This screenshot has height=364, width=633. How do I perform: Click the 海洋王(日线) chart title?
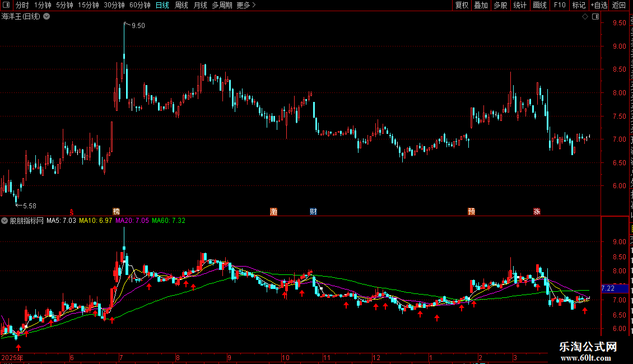21,17
